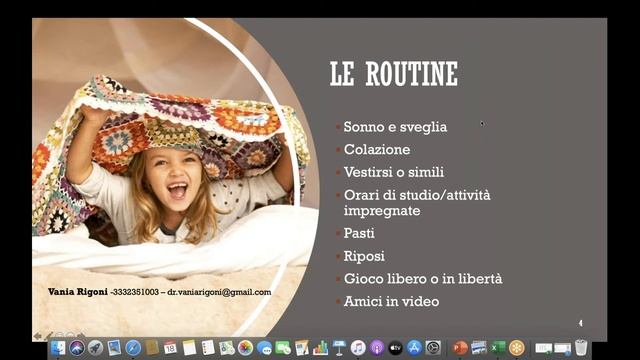This screenshot has width=640, height=360.
Task: Open the Music app icon
Action: coord(358,348)
